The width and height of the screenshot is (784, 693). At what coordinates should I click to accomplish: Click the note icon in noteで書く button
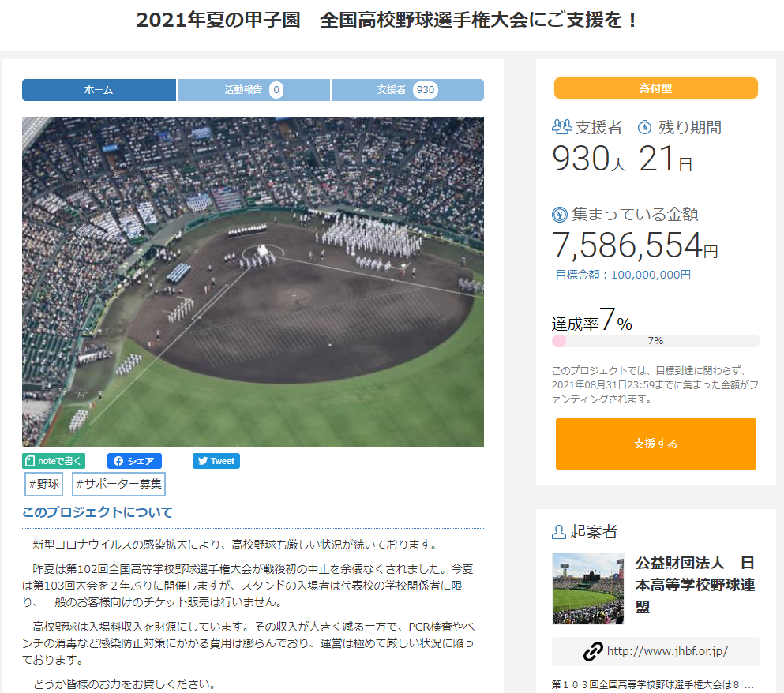pos(30,461)
